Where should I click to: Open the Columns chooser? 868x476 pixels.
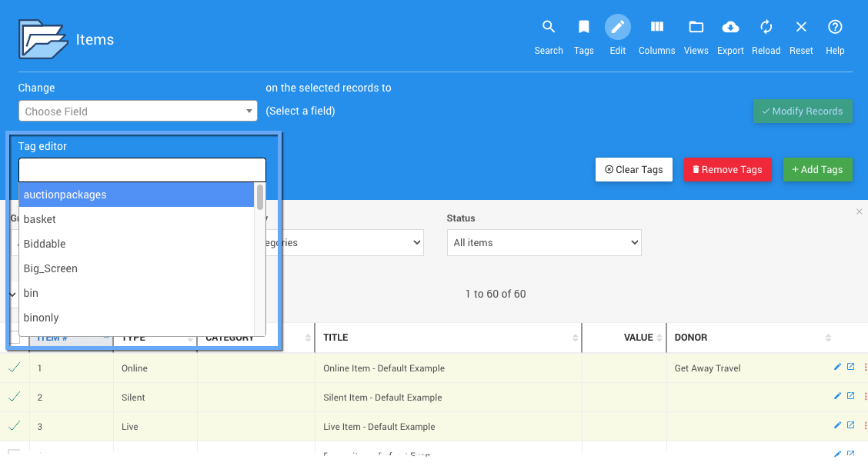(x=656, y=28)
